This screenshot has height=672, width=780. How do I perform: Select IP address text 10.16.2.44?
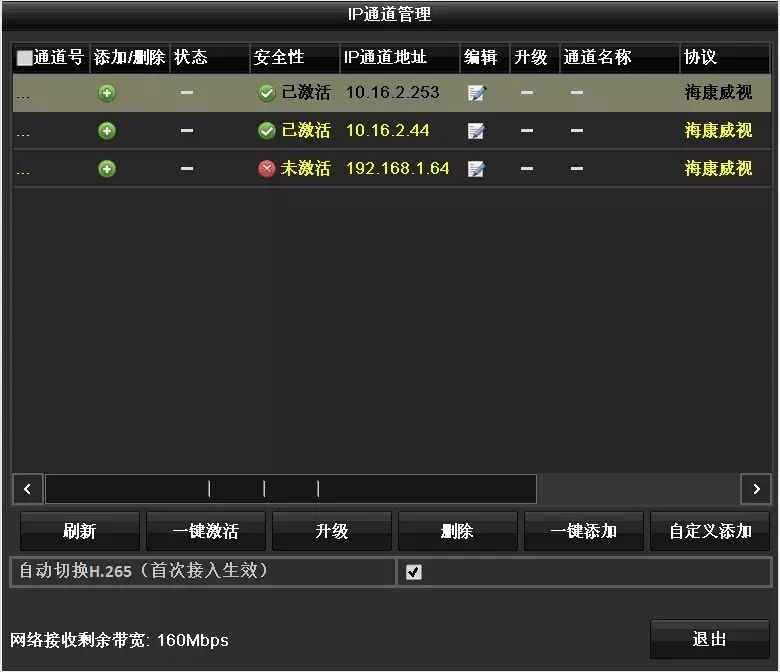388,131
